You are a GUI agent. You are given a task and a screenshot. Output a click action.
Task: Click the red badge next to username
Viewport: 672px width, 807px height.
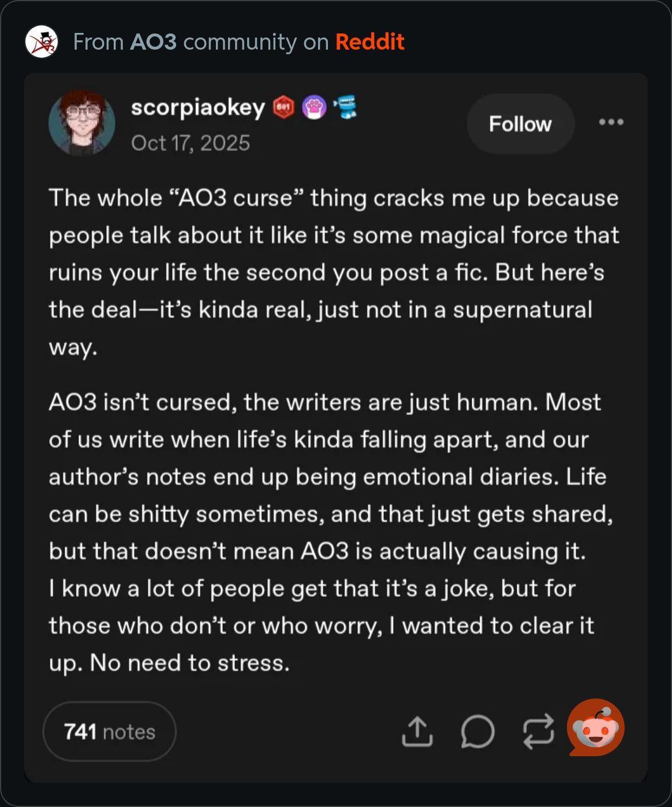pyautogui.click(x=283, y=107)
